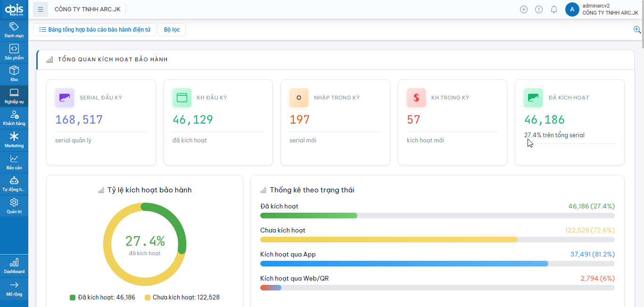Viewport: 644px width, 307px height.
Task: Open the Danh mục sidebar section
Action: pos(14,29)
